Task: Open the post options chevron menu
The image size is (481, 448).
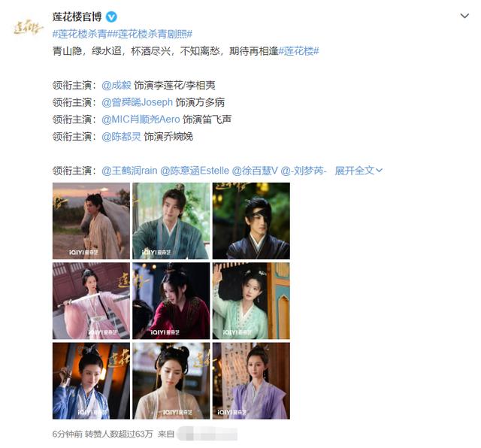Action: 464,16
